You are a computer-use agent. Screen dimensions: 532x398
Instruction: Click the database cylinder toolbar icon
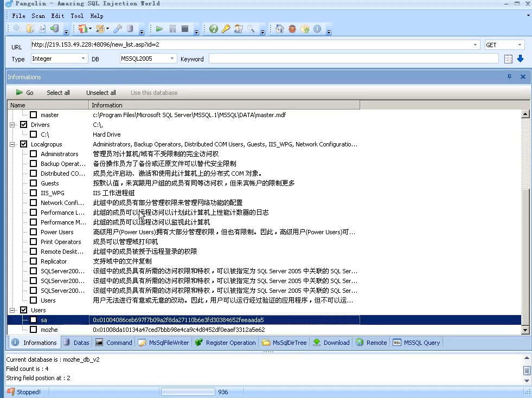tap(130, 29)
